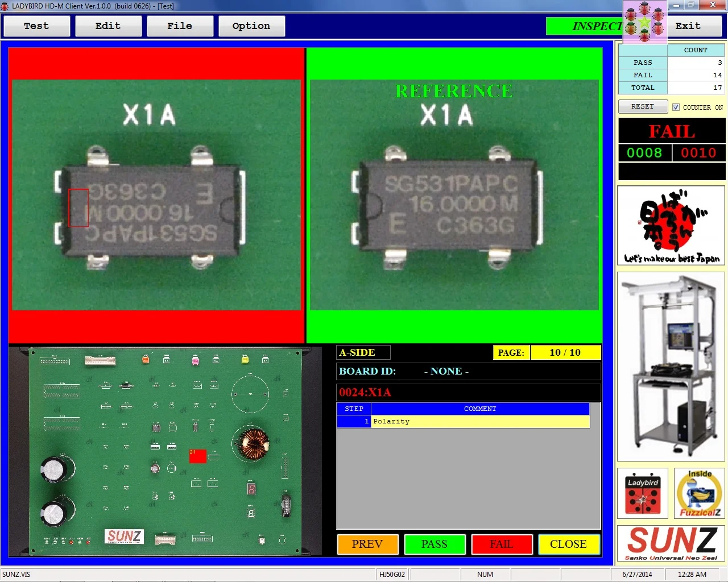Viewport: 728px width, 582px height.
Task: Open the Edit menu
Action: point(108,26)
